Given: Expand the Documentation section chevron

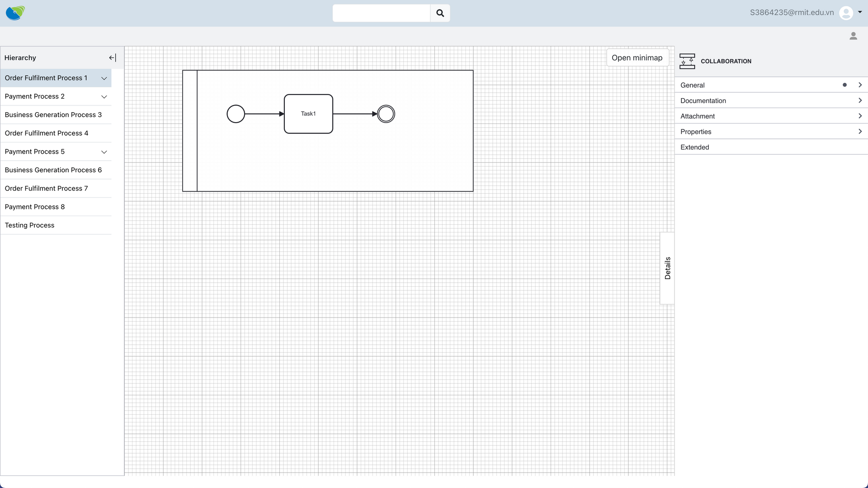Looking at the screenshot, I should coord(860,100).
